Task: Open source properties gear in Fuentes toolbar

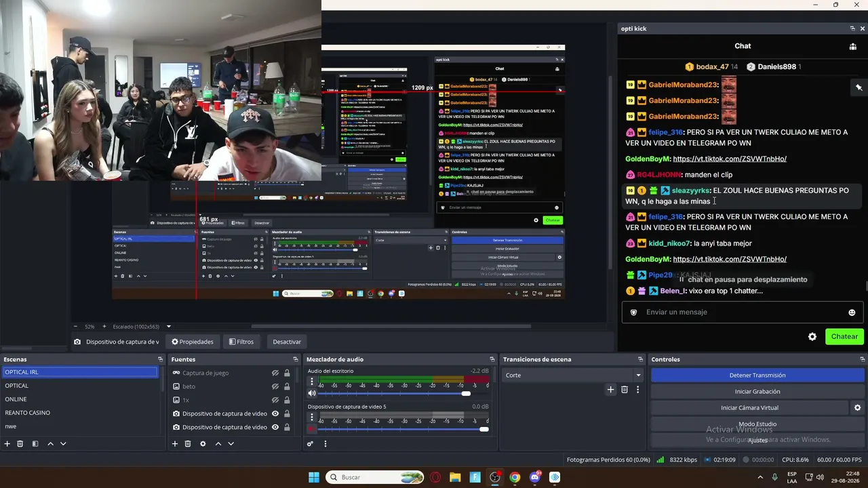Action: click(203, 444)
